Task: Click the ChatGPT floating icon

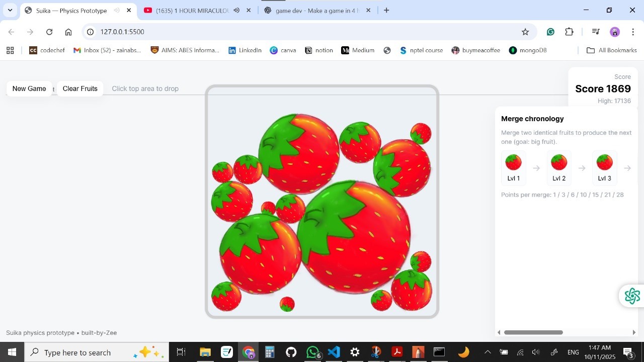Action: 632,296
